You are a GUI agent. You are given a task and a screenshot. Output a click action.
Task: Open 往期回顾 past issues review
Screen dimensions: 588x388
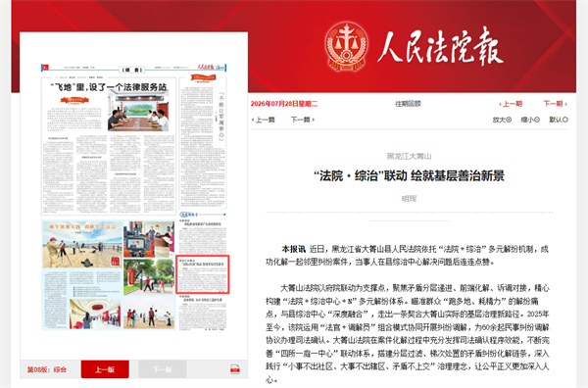pyautogui.click(x=408, y=104)
